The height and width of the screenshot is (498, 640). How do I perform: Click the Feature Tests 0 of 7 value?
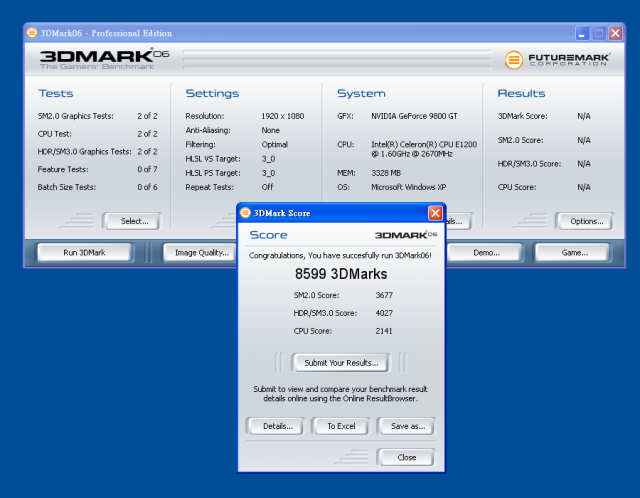coord(147,169)
